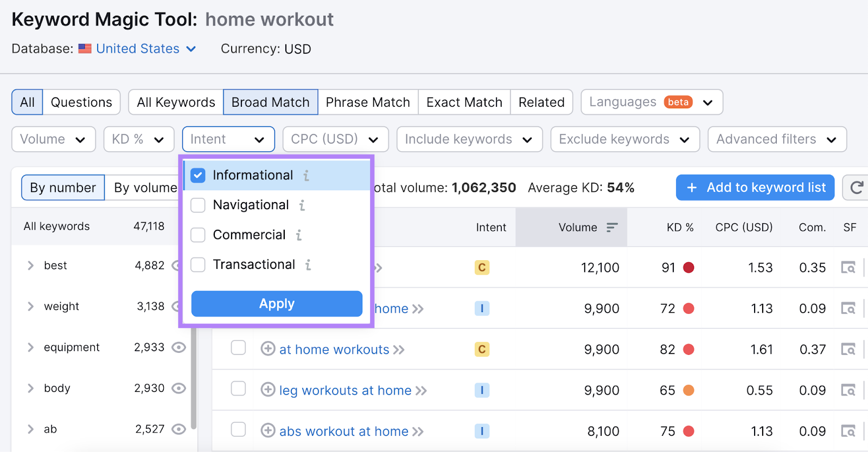Switch to the Questions tab
Viewport: 868px width, 452px height.
81,102
